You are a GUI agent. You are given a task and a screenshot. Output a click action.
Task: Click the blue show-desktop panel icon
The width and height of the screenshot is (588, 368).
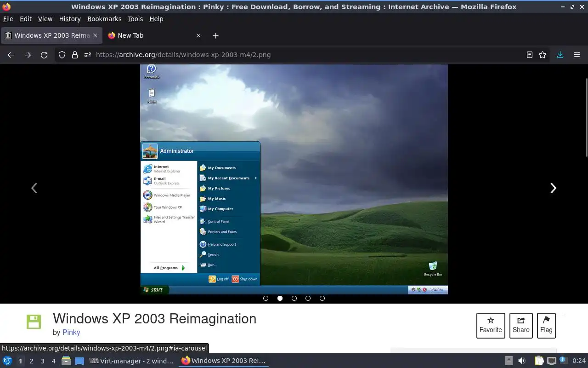79,361
